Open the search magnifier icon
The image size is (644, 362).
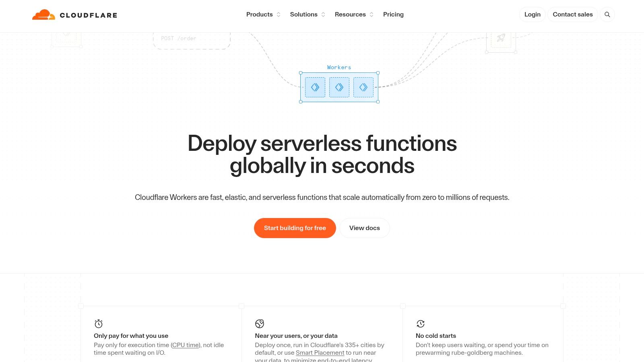(x=607, y=14)
